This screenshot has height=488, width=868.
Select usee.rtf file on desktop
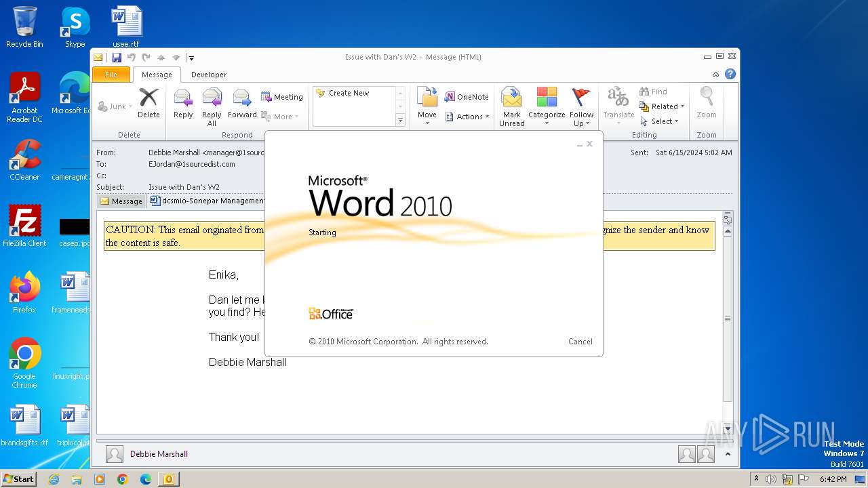pyautogui.click(x=126, y=27)
